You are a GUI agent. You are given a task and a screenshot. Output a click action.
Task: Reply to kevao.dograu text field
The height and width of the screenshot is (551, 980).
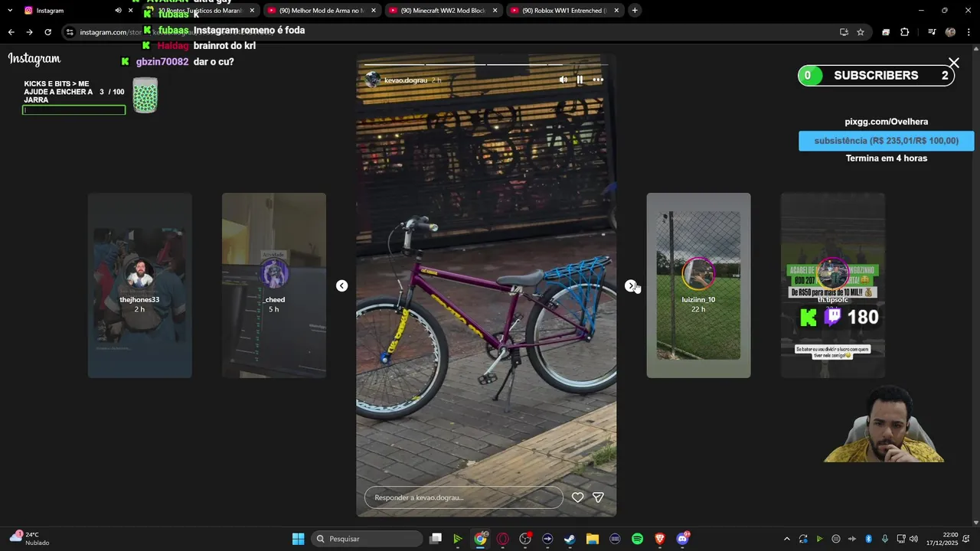[464, 497]
